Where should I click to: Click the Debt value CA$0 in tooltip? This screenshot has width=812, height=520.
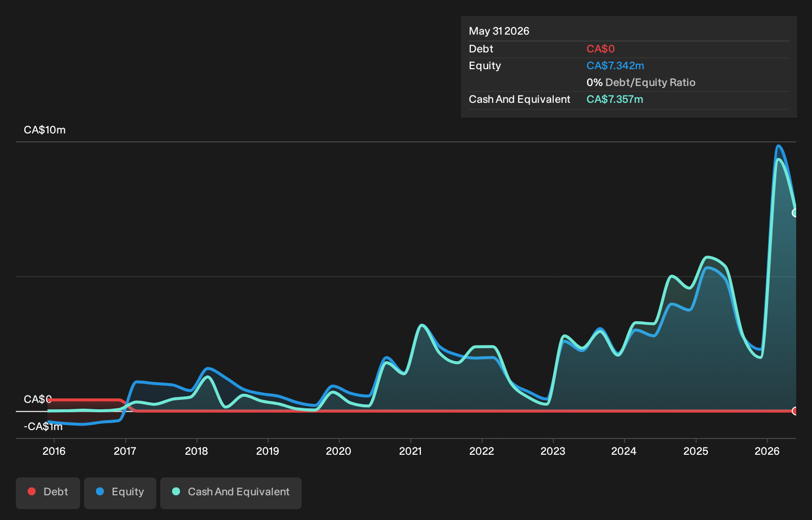pyautogui.click(x=600, y=49)
